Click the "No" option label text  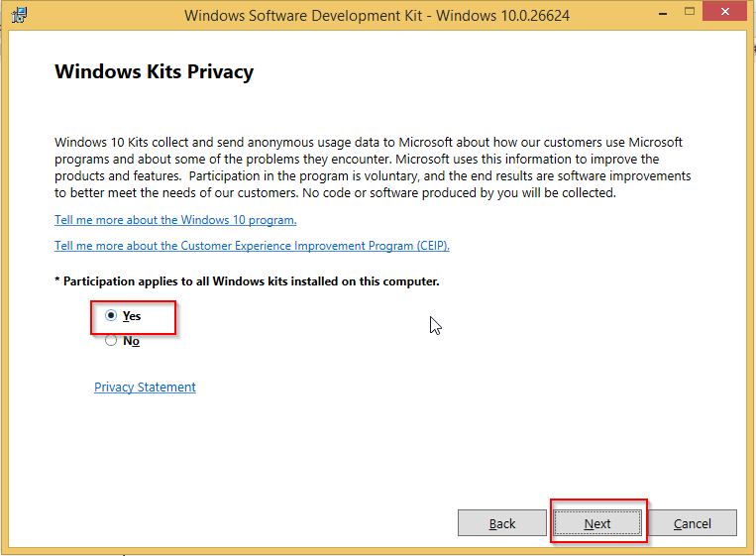(x=131, y=341)
